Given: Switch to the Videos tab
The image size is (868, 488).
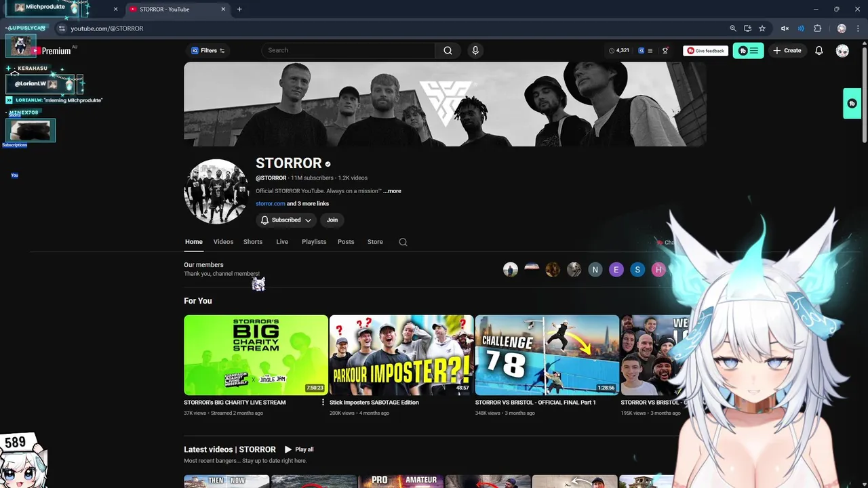Looking at the screenshot, I should pos(223,242).
